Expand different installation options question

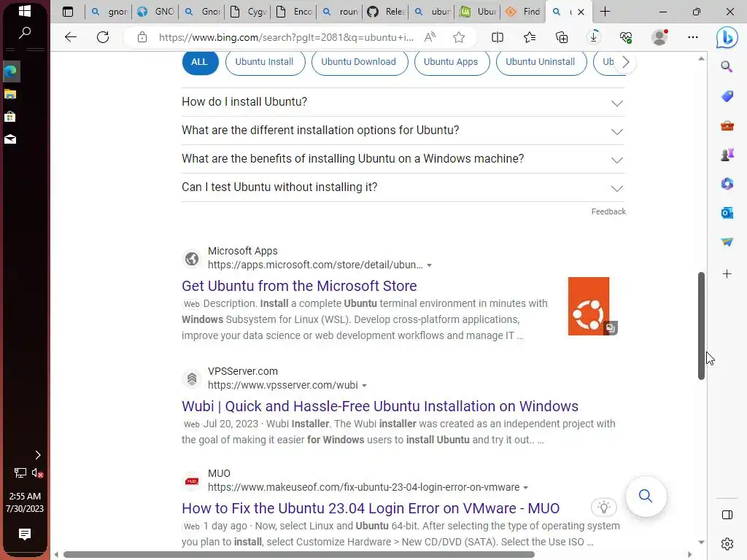click(403, 131)
